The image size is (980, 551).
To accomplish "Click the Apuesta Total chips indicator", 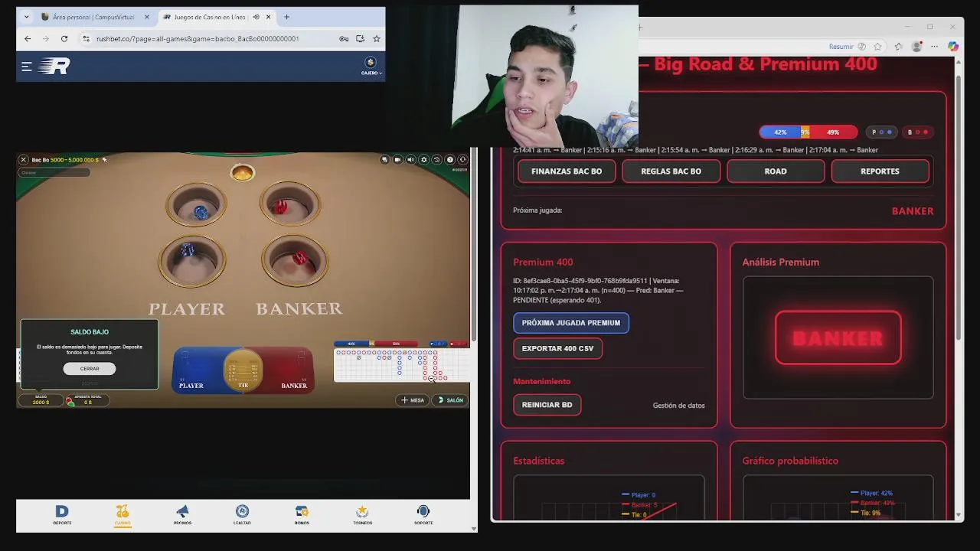I will (87, 400).
